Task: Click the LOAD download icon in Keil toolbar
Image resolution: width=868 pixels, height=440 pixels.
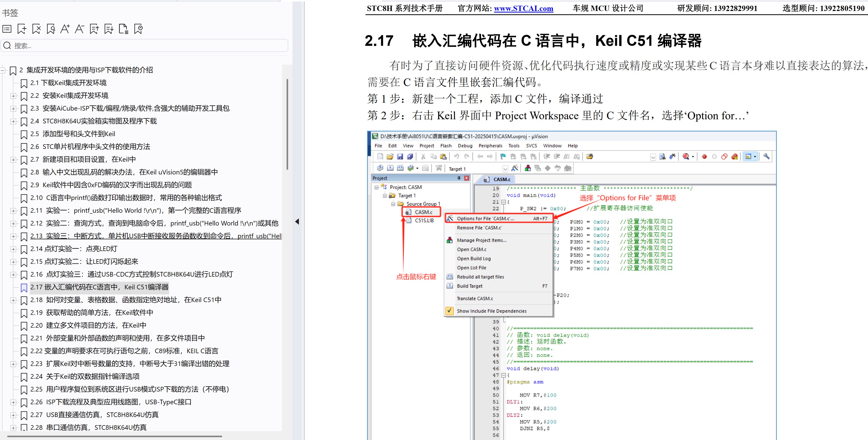Action: (x=439, y=168)
